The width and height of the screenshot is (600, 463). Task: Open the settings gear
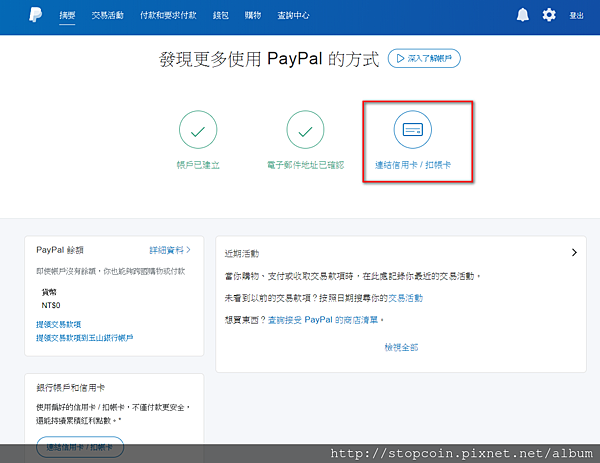(549, 15)
